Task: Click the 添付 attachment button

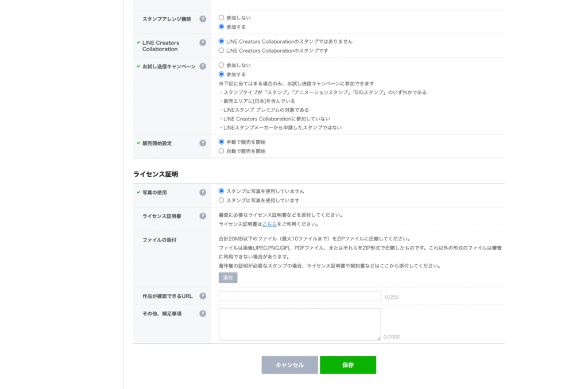Action: click(227, 277)
